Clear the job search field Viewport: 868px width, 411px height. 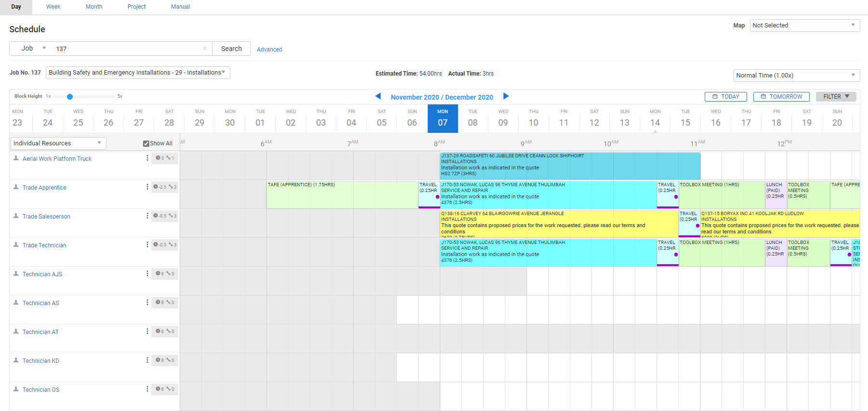[x=204, y=49]
